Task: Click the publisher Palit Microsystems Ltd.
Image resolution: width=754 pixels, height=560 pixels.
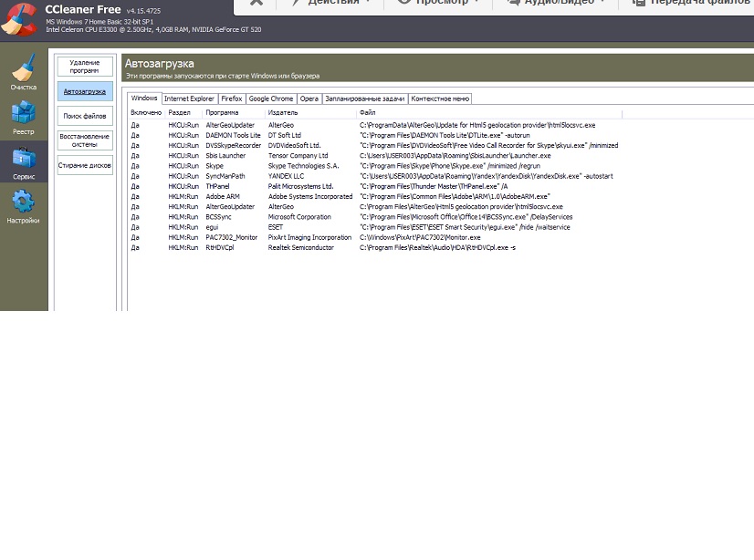Action: [300, 186]
